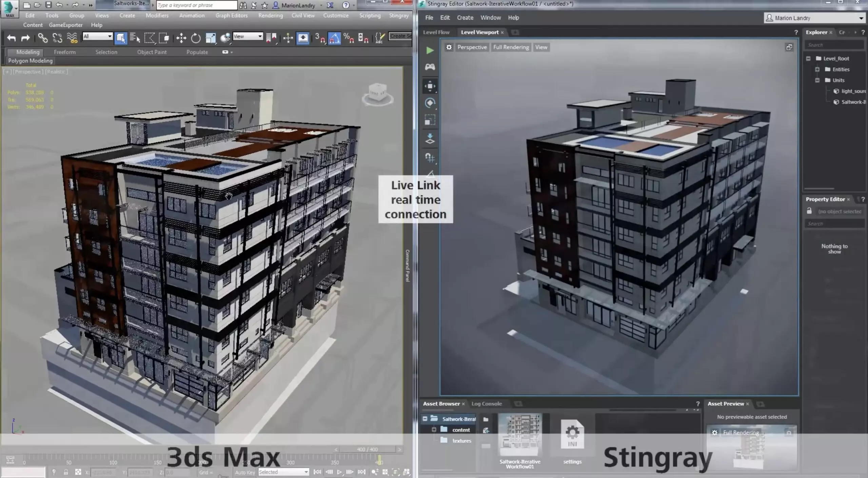Click the gamepad test-level icon in Stingray
This screenshot has width=868, height=478.
[x=430, y=66]
